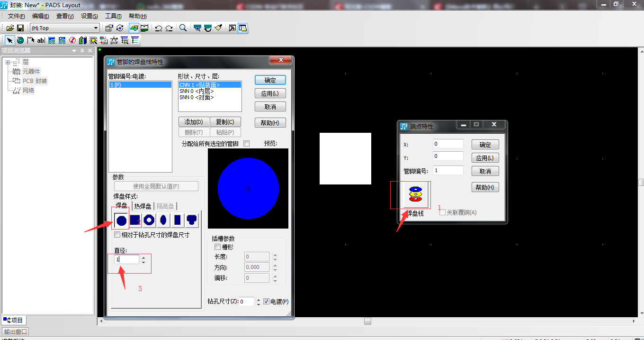Open the 工具 menu

click(113, 16)
